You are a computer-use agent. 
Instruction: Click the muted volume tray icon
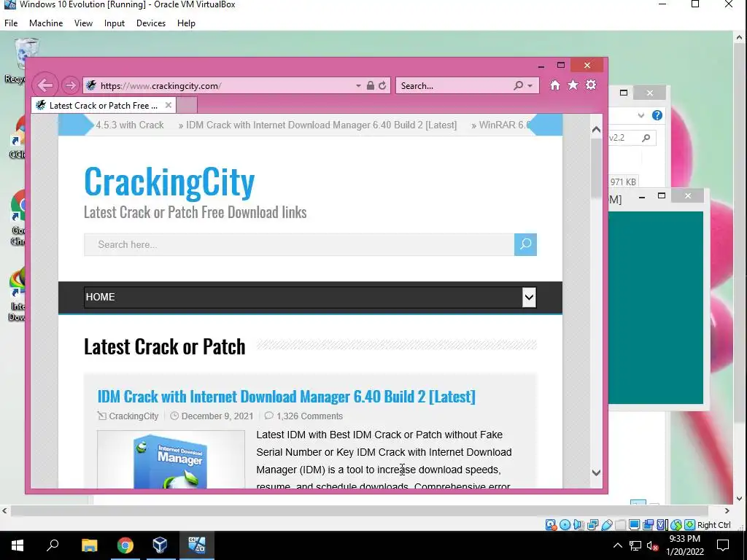[652, 545]
